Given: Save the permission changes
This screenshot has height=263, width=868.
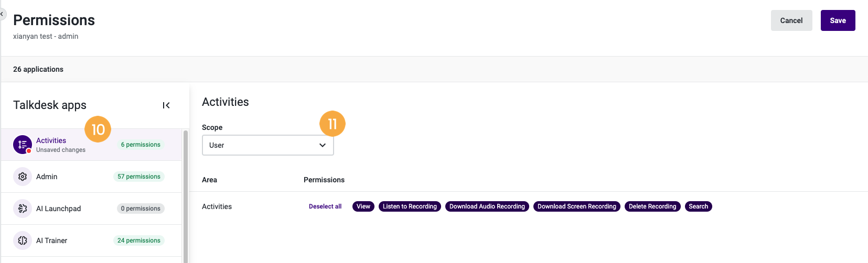Looking at the screenshot, I should [x=838, y=20].
